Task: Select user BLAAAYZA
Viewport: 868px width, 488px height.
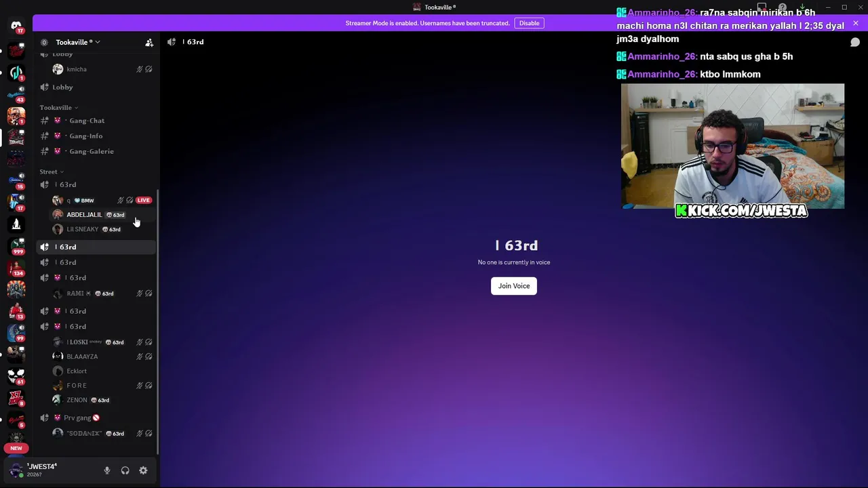Action: tap(103, 357)
